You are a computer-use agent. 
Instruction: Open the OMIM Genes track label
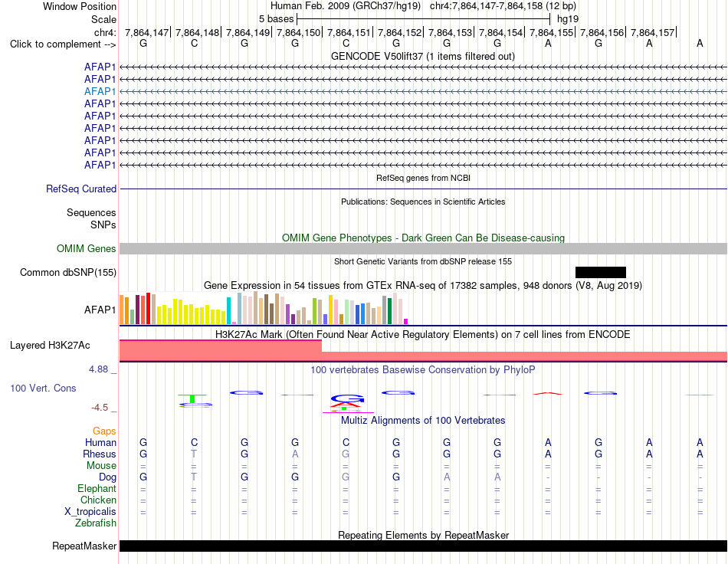(87, 249)
